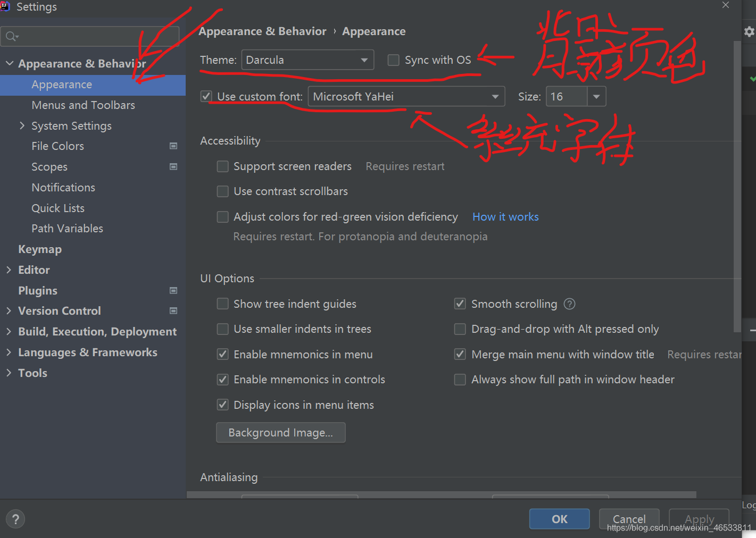The height and width of the screenshot is (538, 756).
Task: Check Always show full path in window header
Action: coord(460,380)
